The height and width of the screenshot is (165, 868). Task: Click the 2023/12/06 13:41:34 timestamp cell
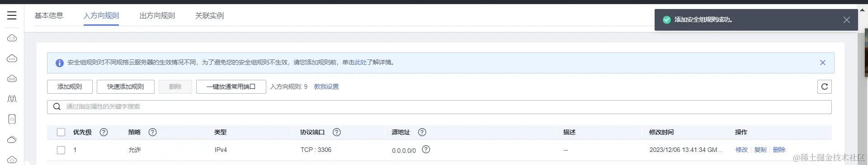point(686,150)
